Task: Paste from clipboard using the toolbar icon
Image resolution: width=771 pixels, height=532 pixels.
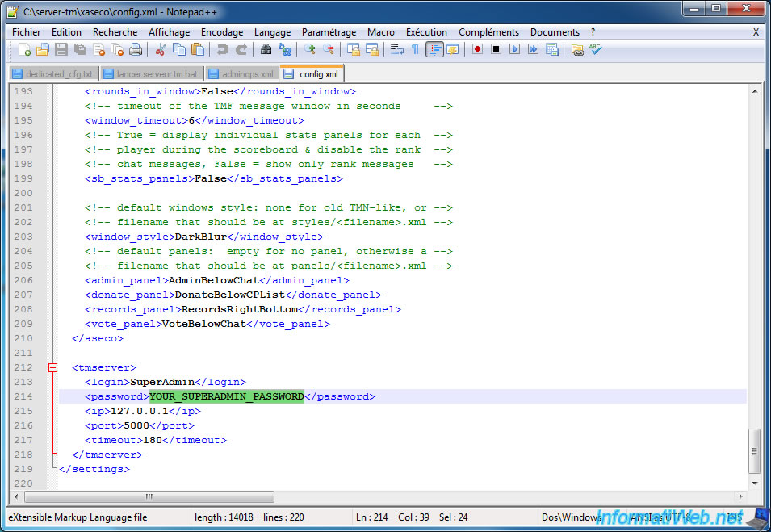Action: point(196,49)
